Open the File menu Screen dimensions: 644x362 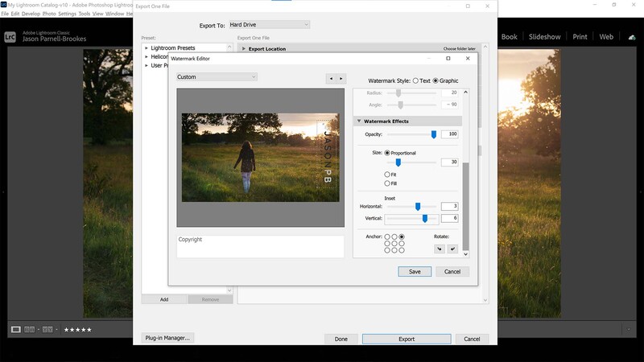pos(5,14)
